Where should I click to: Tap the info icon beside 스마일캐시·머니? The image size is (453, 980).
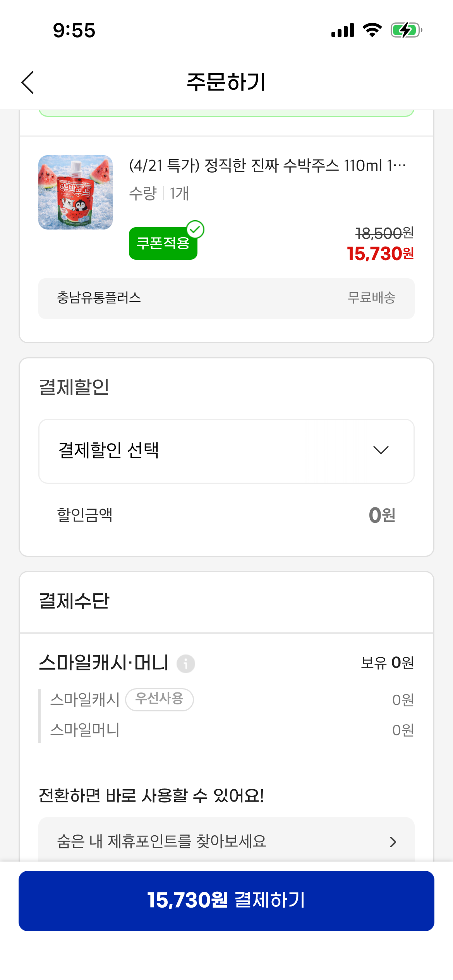point(186,664)
